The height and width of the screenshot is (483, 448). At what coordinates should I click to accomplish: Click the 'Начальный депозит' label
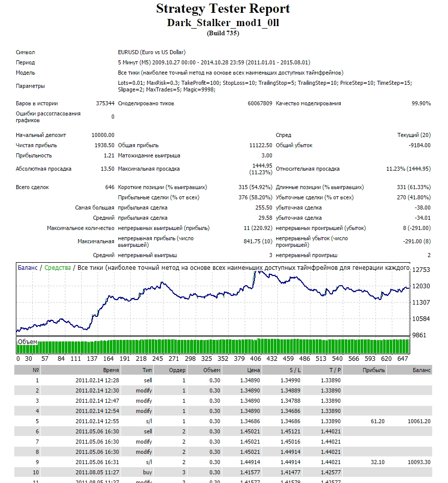click(x=41, y=135)
